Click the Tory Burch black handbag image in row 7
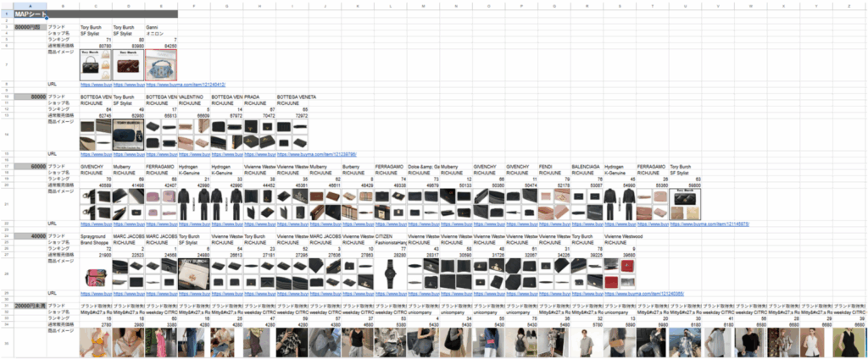Screen dimensions: 868x359 96,64
